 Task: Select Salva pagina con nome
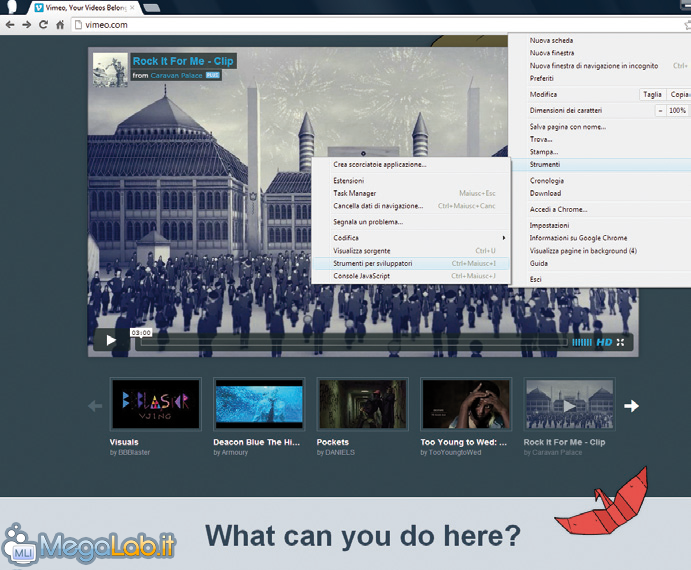568,127
